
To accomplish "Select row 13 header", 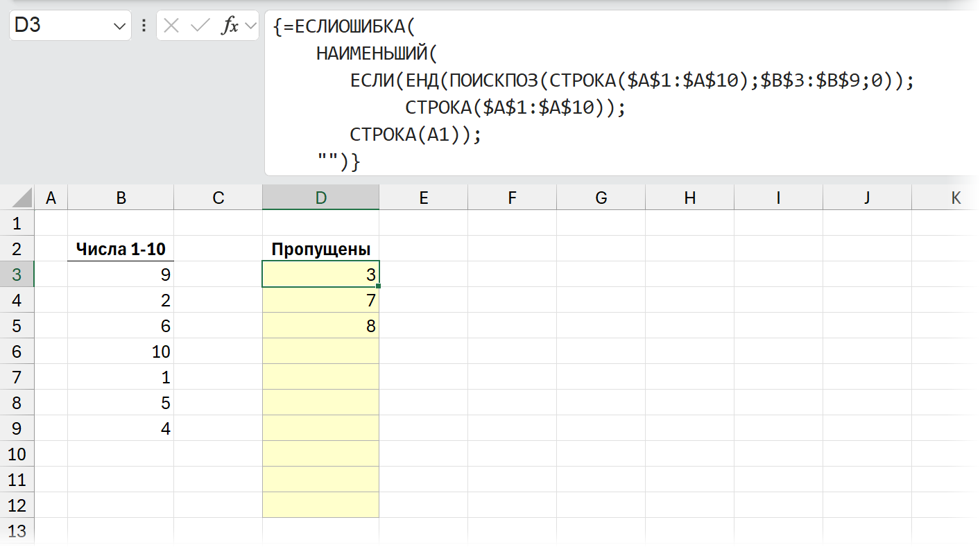I will pyautogui.click(x=17, y=531).
